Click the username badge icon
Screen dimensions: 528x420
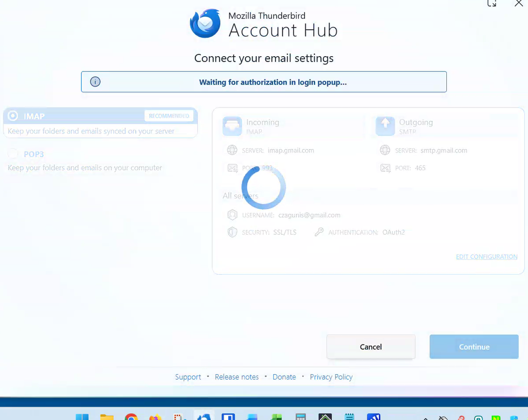click(232, 215)
